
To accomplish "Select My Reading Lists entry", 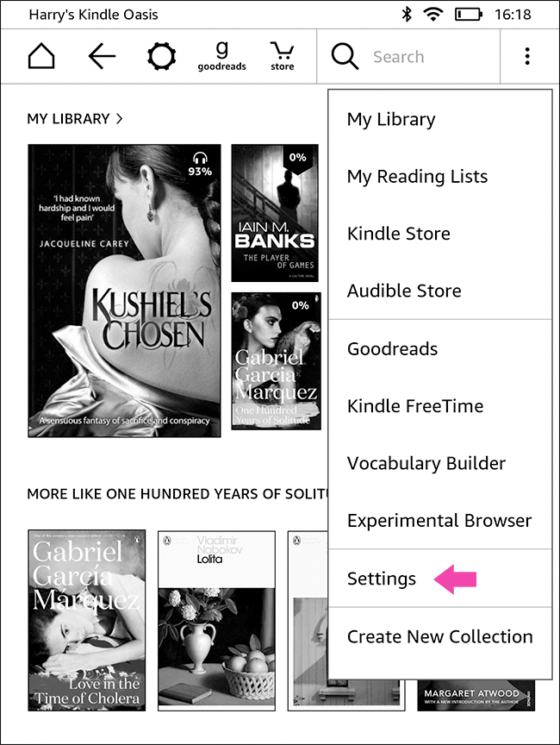I will (440, 176).
